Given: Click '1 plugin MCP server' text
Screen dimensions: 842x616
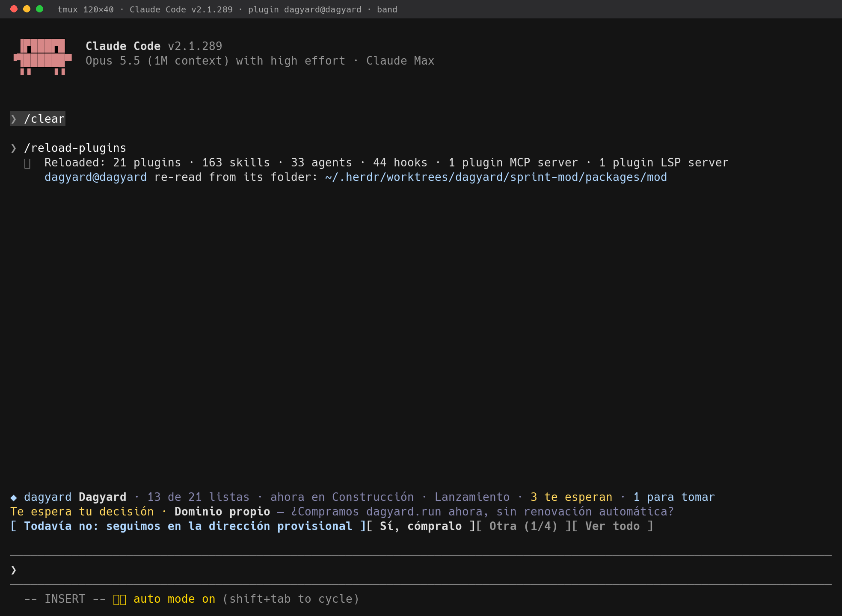Looking at the screenshot, I should click(x=513, y=163).
